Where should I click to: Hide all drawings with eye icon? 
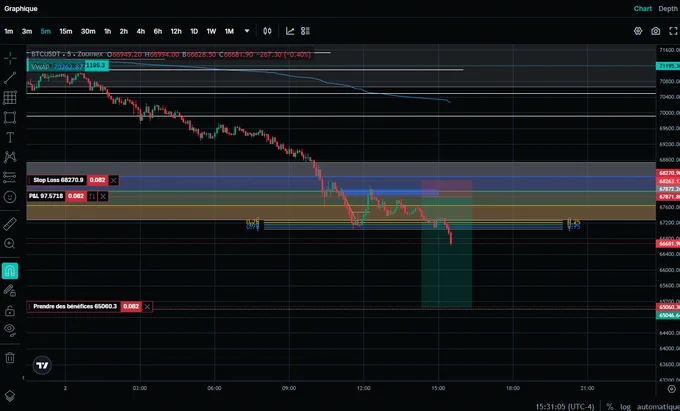tap(10, 329)
